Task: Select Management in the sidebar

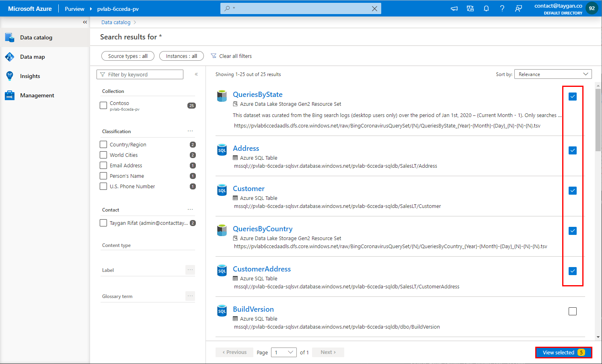Action: click(x=45, y=95)
